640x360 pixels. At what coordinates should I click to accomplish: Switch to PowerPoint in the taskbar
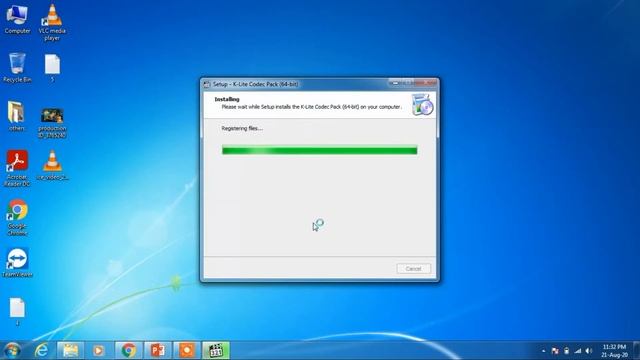(x=158, y=350)
